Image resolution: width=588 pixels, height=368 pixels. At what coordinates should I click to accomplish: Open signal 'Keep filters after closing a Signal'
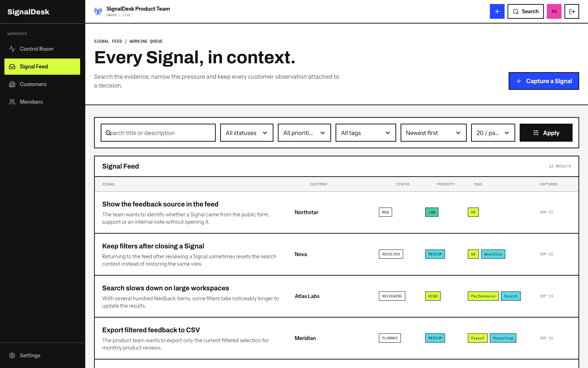point(153,246)
